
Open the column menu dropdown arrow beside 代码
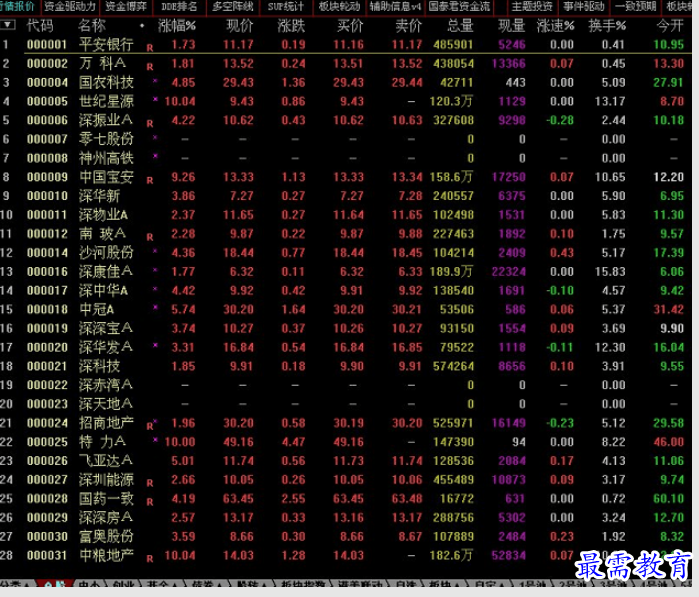pyautogui.click(x=8, y=25)
